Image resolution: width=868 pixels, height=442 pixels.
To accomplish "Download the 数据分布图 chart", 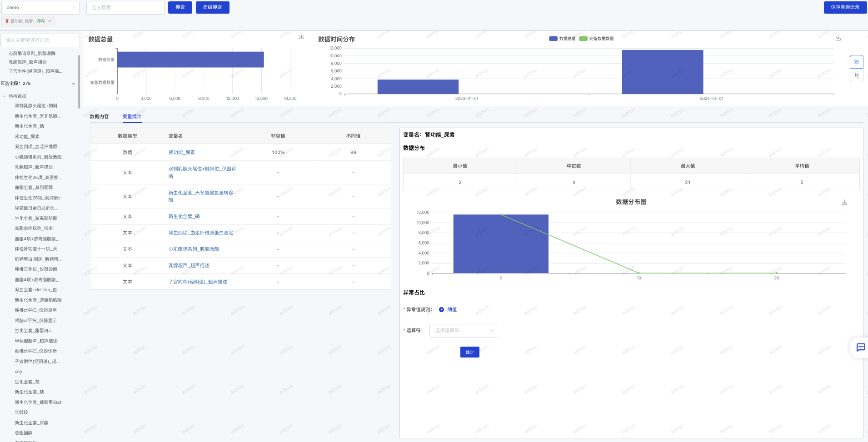I will coord(844,203).
